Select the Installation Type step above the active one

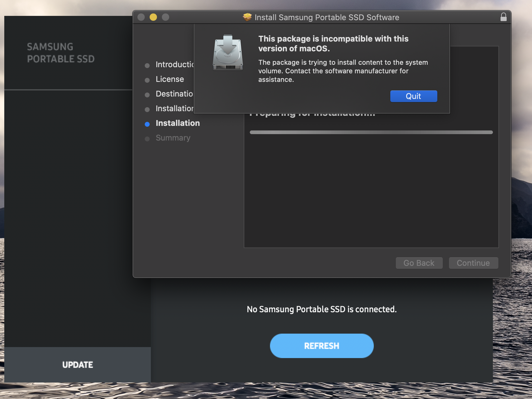pos(175,108)
